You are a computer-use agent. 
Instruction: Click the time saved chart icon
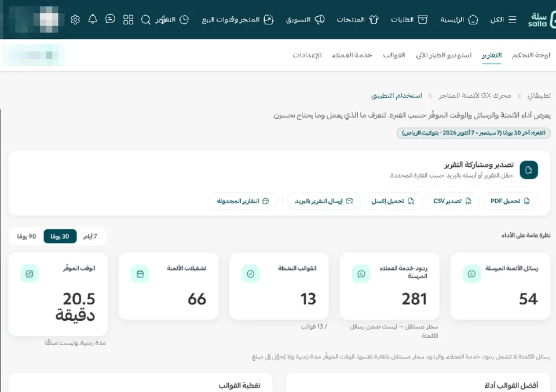tap(30, 274)
